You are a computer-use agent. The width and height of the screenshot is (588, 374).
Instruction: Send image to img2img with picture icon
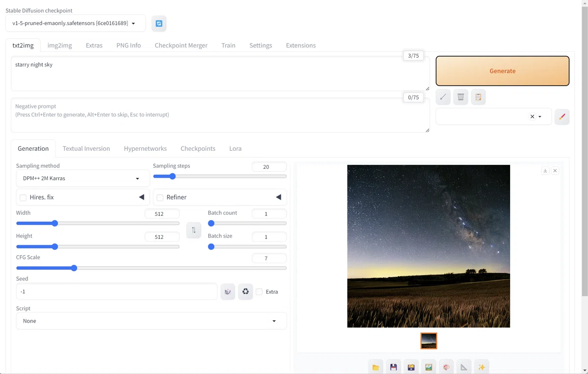click(429, 367)
